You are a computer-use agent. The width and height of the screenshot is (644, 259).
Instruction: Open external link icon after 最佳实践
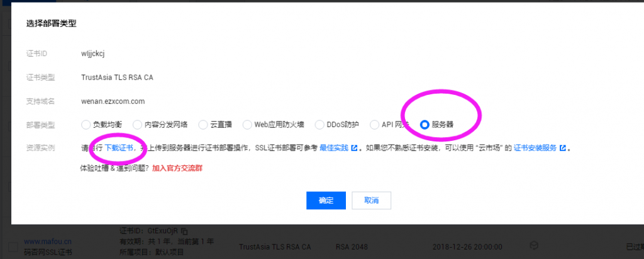click(355, 148)
